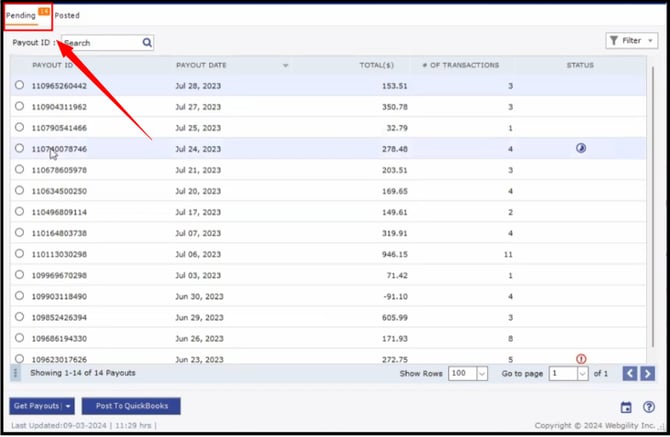Select the Pending tab
The width and height of the screenshot is (670, 437).
click(x=22, y=16)
